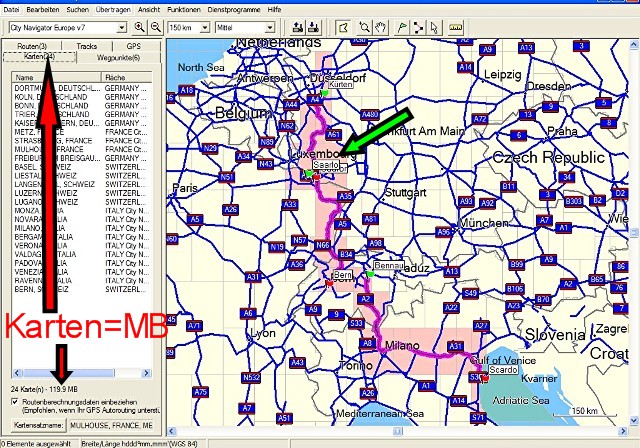Open the 150 km scale dropdown

[x=205, y=28]
